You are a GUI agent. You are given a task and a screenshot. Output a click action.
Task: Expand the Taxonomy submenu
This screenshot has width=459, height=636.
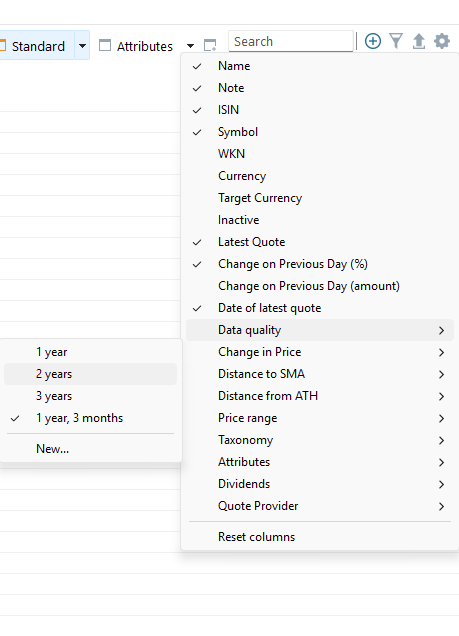pyautogui.click(x=320, y=440)
